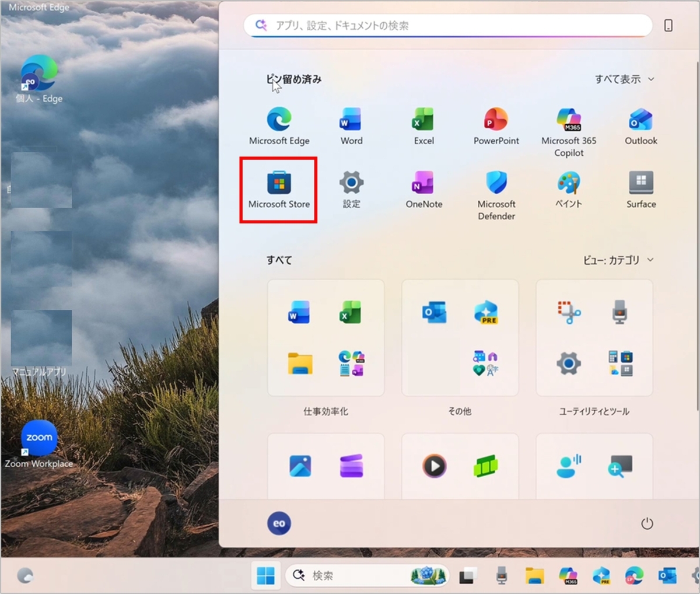Open the Quick Assist screen-plus icon
This screenshot has width=700, height=594.
point(619,466)
